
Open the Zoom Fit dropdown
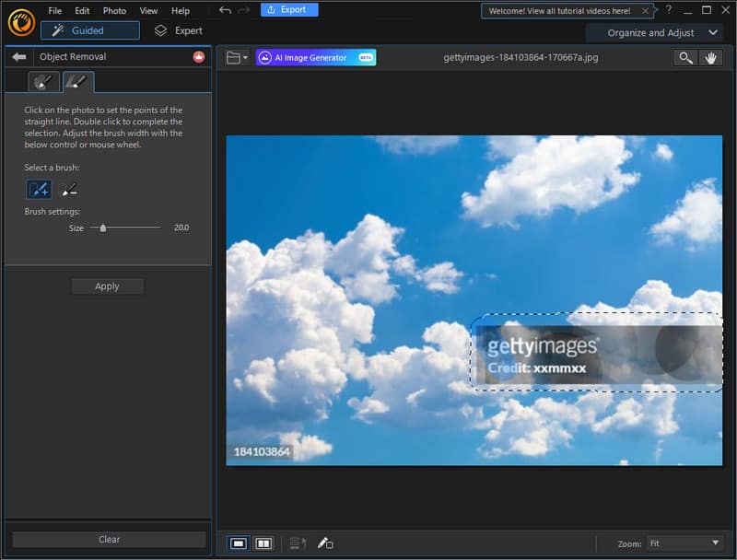(x=684, y=543)
